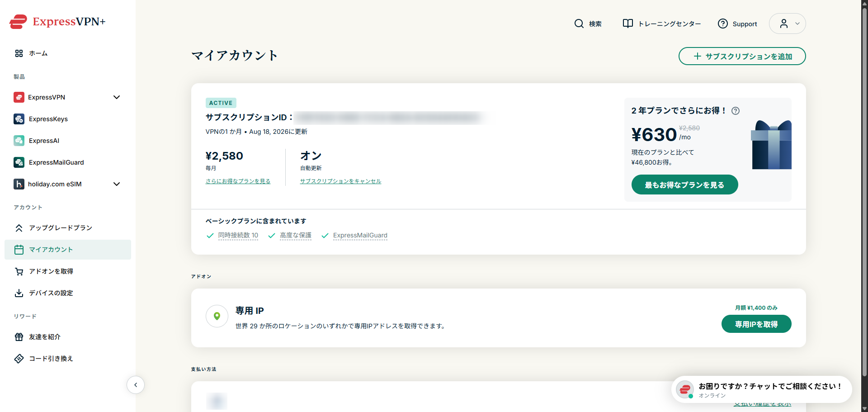
Task: Click 最もお得なプランを見る button
Action: tap(684, 185)
